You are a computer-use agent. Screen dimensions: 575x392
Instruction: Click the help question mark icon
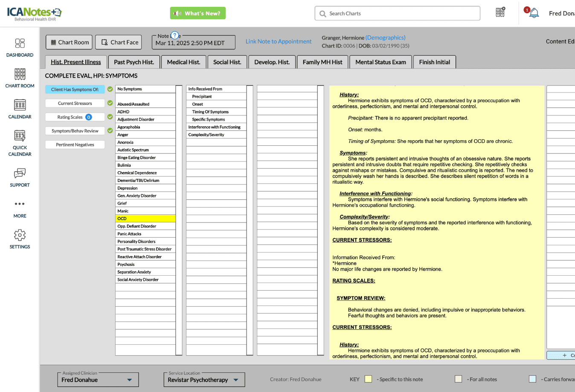tap(174, 35)
